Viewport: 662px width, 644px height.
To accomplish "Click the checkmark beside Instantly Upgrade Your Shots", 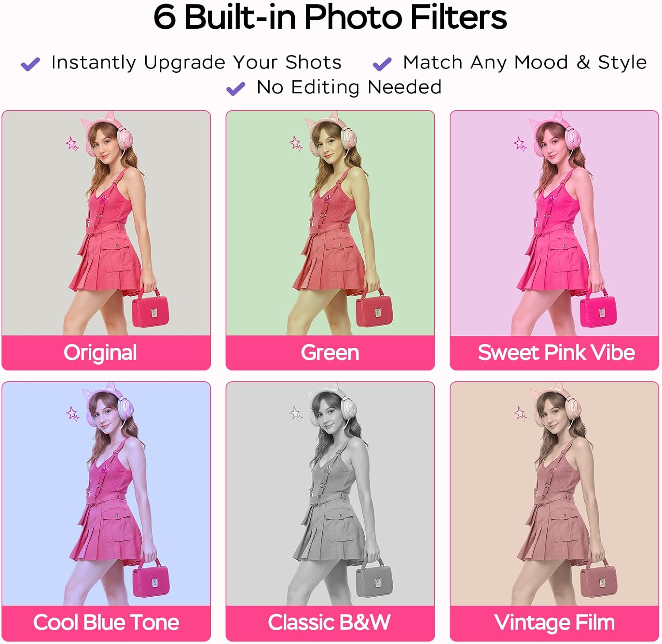I will 30,64.
